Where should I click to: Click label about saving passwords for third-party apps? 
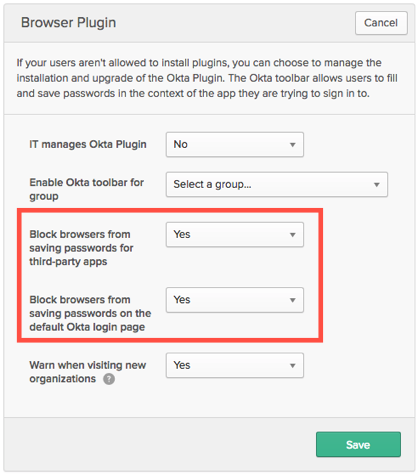(81, 248)
